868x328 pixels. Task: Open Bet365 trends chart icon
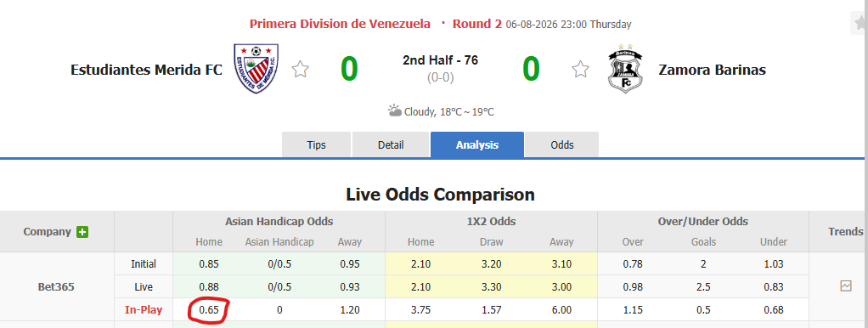(x=846, y=286)
